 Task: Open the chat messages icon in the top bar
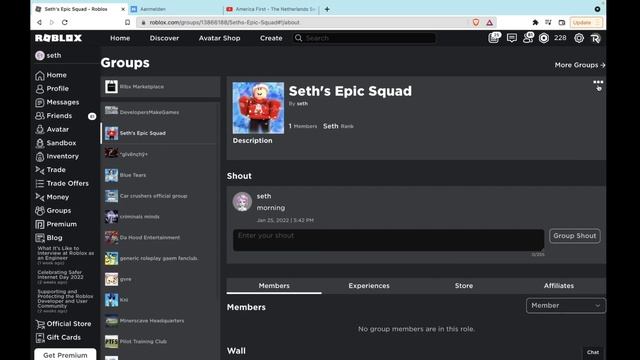[x=511, y=38]
